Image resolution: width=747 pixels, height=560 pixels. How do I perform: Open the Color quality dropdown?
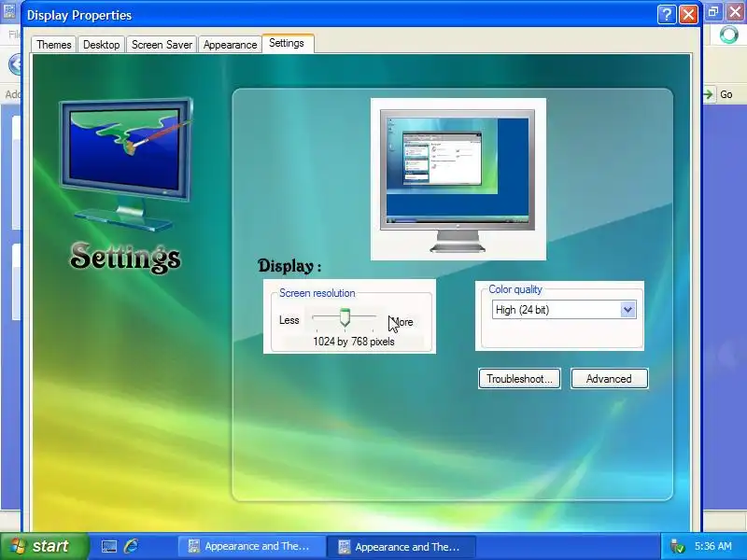(627, 310)
